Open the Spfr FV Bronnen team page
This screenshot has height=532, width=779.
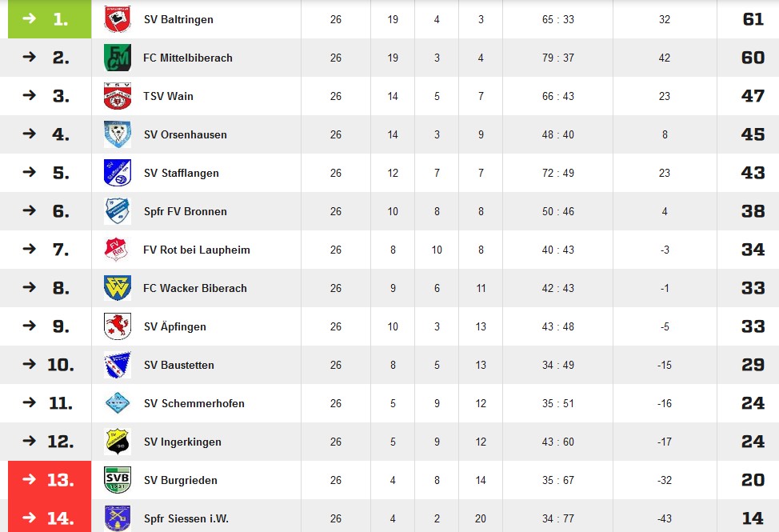pyautogui.click(x=186, y=211)
